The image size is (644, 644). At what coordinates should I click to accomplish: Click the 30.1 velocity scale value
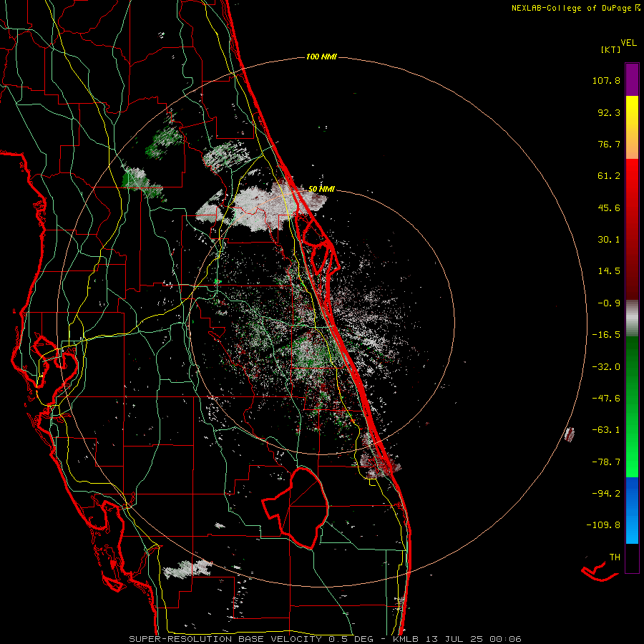609,240
